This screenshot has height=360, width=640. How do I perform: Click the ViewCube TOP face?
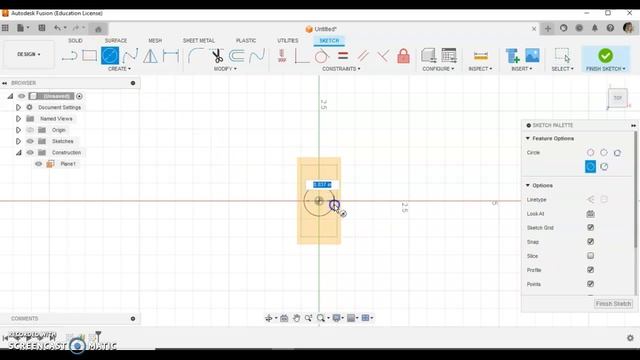coord(618,98)
